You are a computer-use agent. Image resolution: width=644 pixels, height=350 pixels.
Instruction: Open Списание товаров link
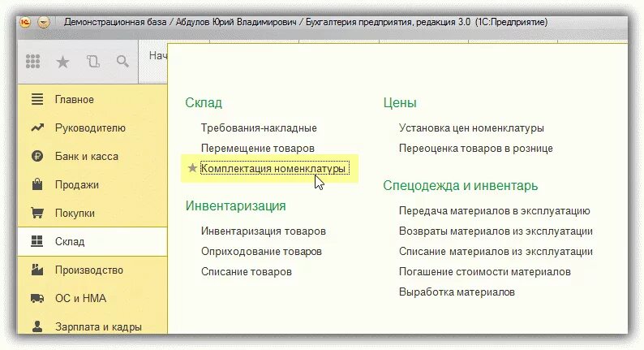pos(247,272)
